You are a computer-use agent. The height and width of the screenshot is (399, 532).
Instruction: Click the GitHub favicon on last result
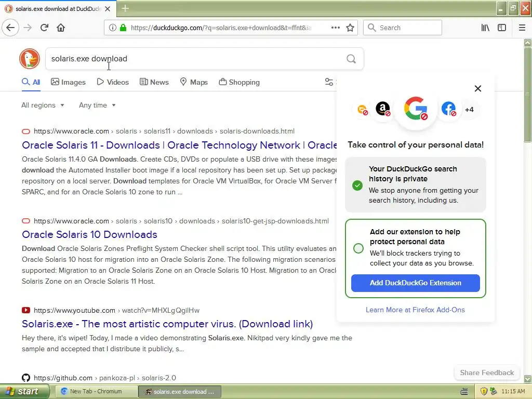pos(26,378)
